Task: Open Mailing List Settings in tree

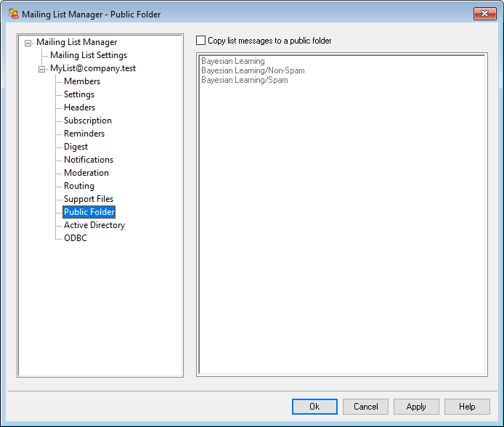Action: 88,55
